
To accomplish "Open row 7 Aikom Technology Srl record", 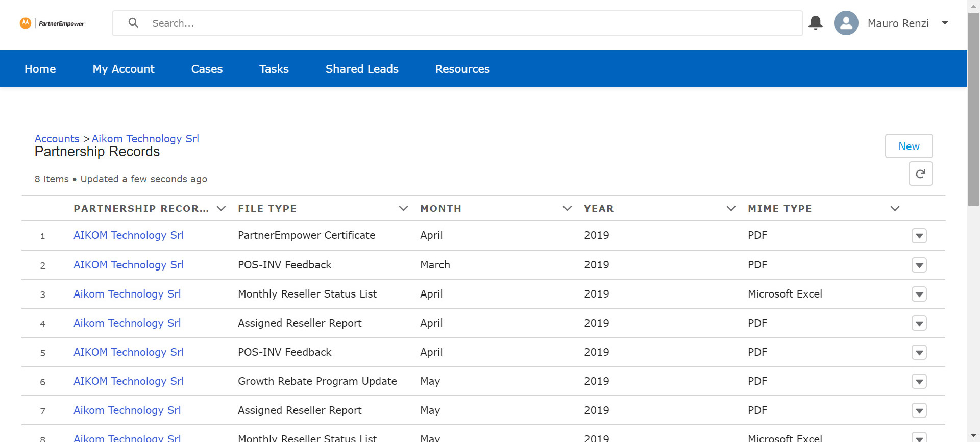I will click(x=127, y=410).
